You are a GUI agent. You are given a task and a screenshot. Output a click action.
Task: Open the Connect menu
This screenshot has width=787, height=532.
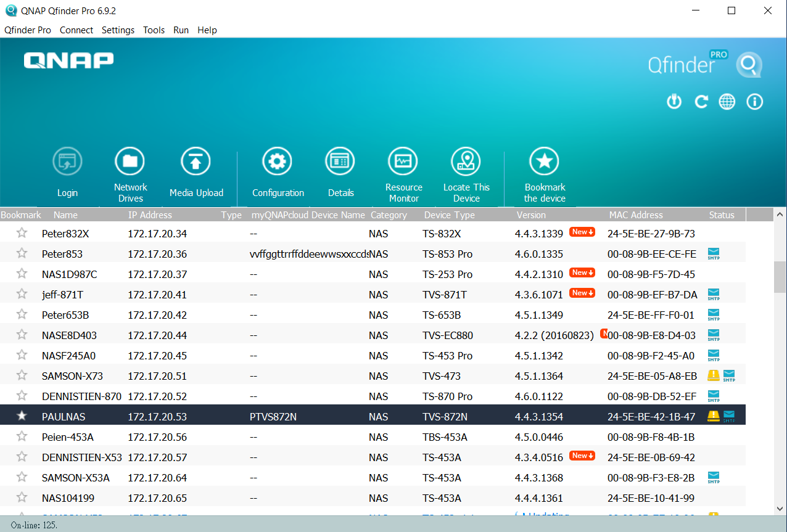click(76, 30)
